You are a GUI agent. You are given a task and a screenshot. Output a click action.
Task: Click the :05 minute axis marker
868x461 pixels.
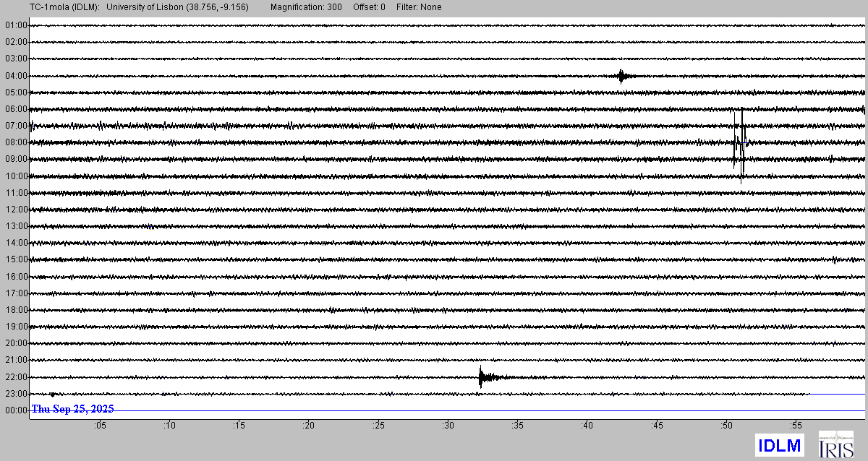tap(99, 425)
